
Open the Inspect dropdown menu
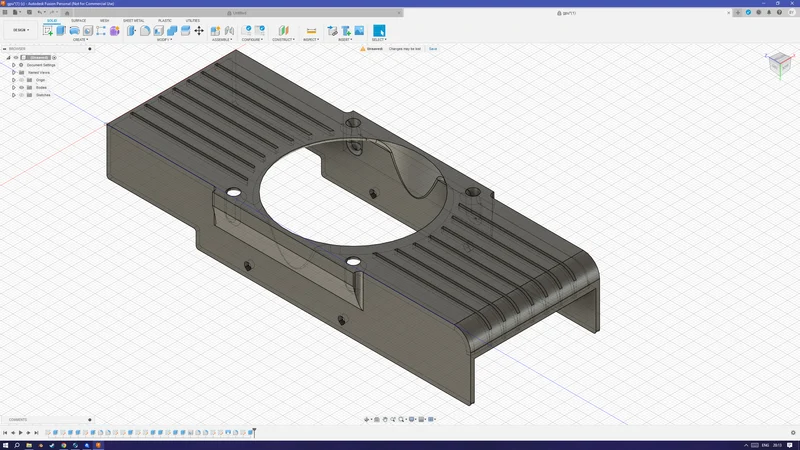coord(311,40)
